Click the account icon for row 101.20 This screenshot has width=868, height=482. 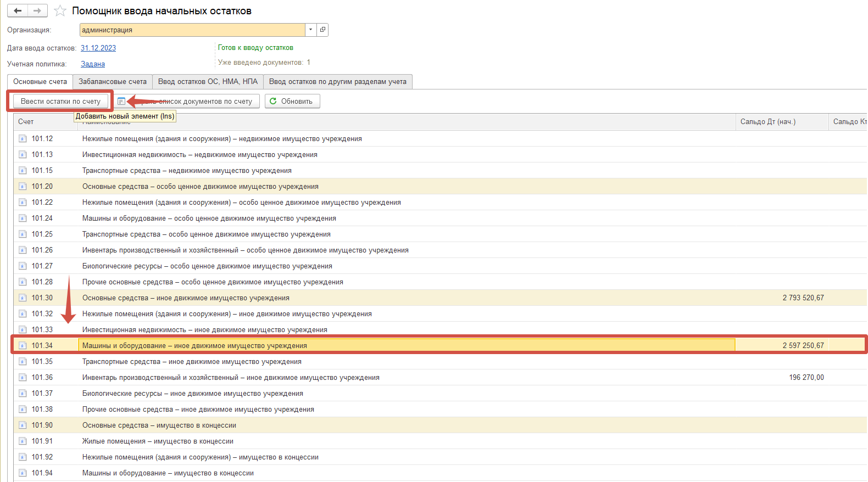(23, 187)
